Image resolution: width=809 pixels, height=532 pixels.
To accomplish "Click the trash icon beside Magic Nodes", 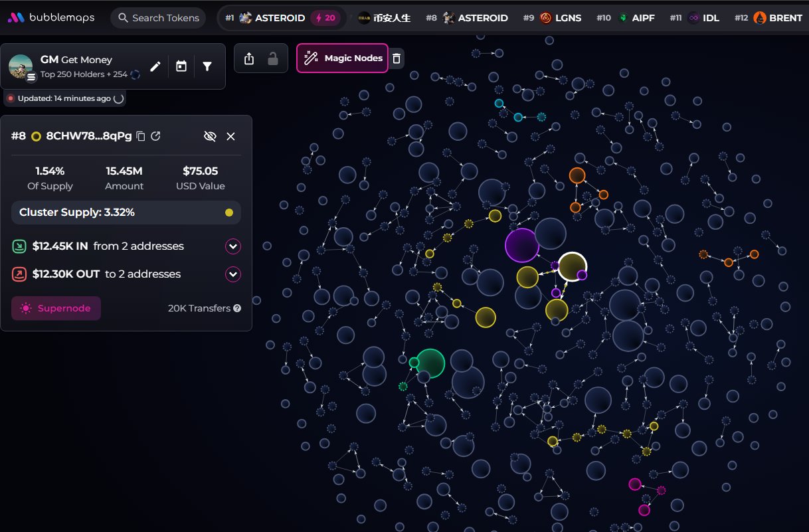I will pos(397,58).
